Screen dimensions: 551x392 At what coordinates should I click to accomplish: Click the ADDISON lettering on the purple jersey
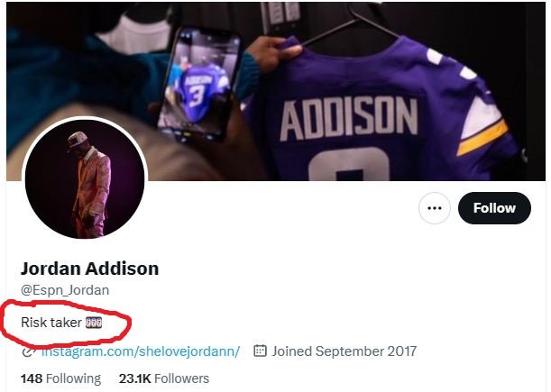pos(349,119)
